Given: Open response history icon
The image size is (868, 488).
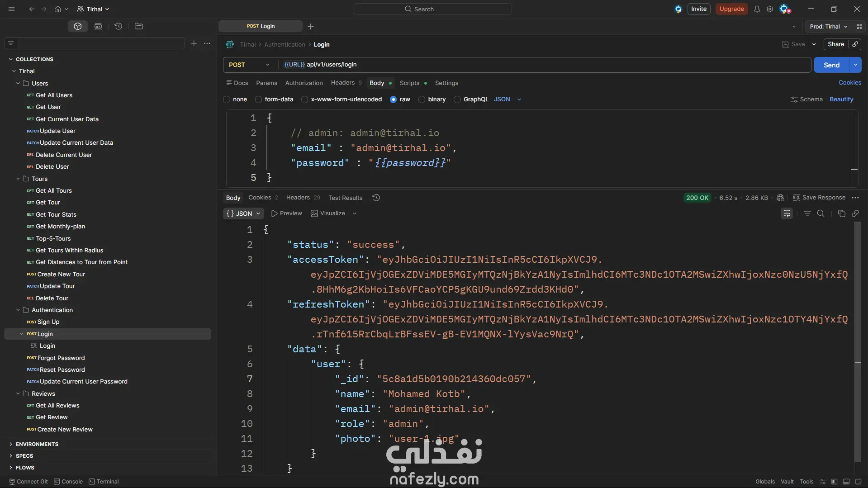Looking at the screenshot, I should (x=376, y=198).
